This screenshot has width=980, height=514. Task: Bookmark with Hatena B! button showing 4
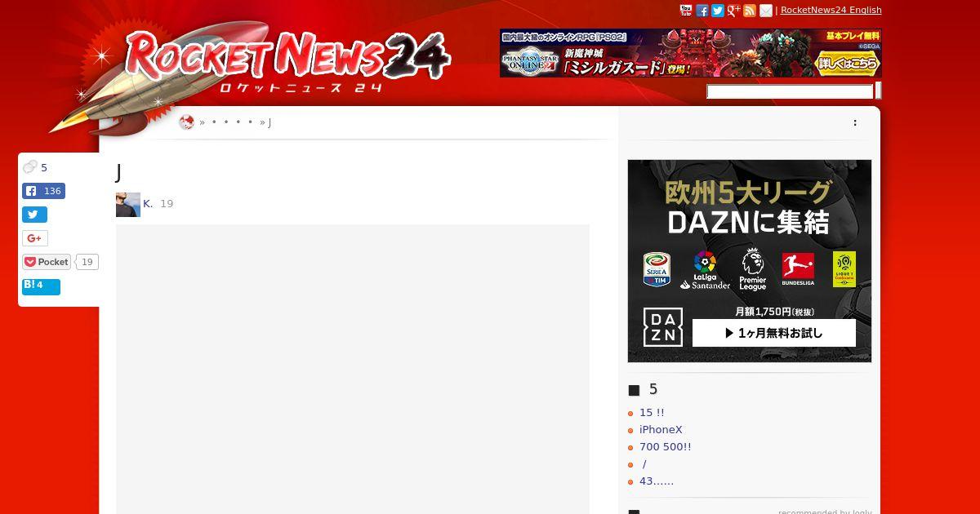coord(41,286)
